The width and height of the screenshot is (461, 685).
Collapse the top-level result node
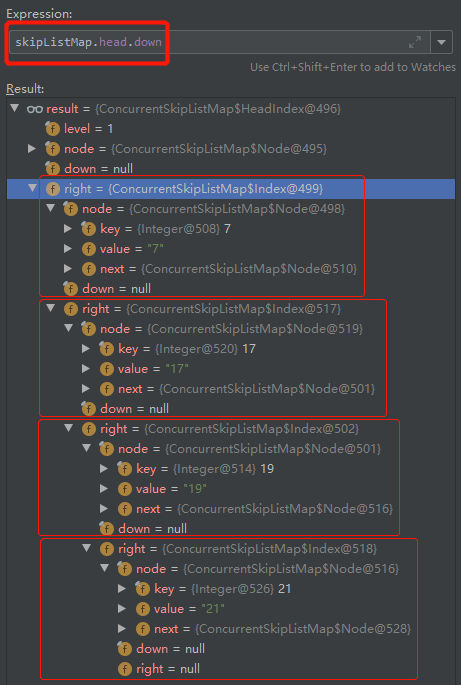(x=15, y=108)
